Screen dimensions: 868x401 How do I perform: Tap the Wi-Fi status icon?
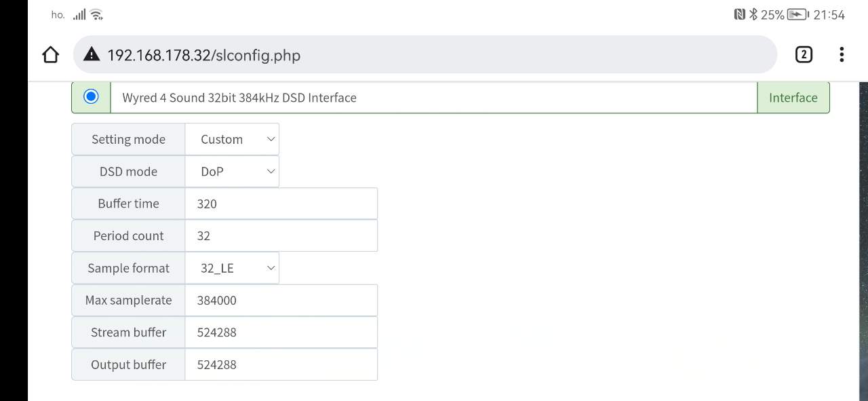tap(96, 14)
